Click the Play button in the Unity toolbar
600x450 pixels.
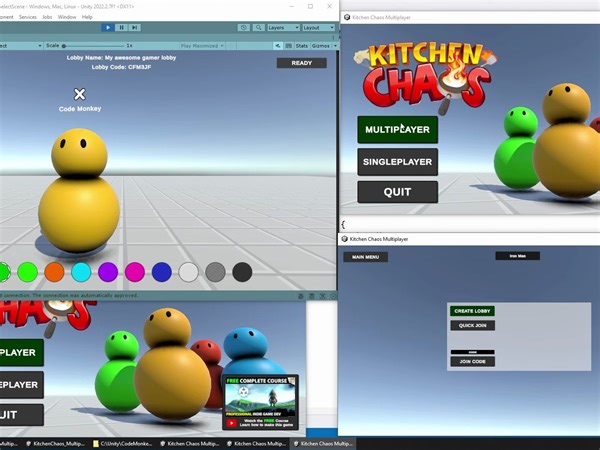click(108, 28)
